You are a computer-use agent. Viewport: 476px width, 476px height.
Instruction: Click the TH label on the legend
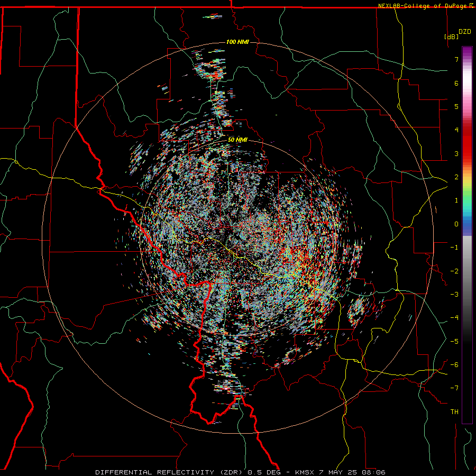click(454, 411)
